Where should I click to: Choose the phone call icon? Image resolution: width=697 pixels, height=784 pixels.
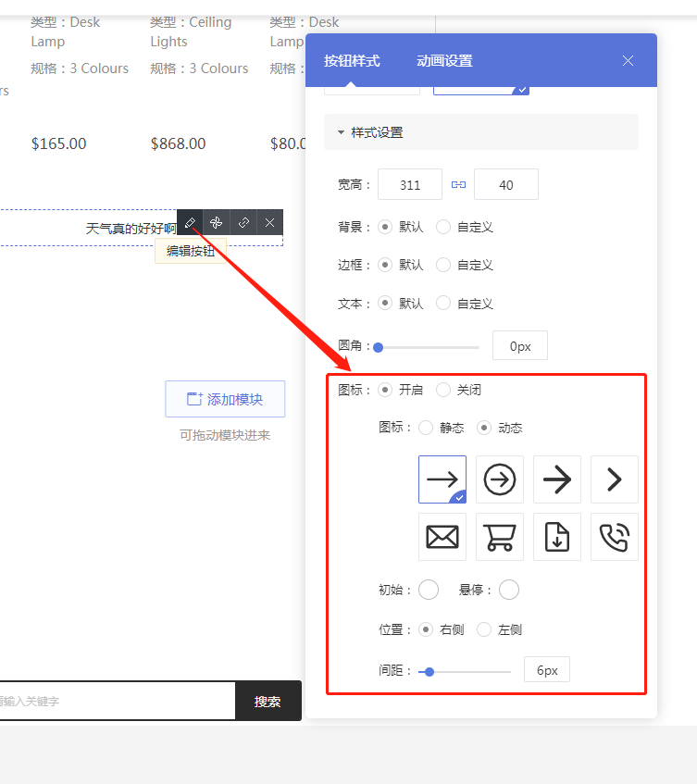coord(615,537)
